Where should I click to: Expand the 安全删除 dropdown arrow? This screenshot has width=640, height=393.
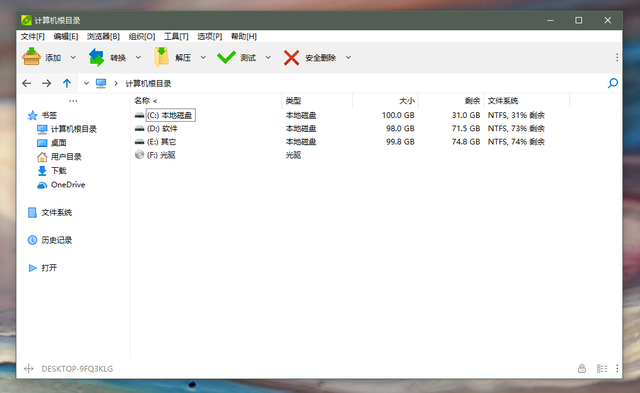point(348,58)
